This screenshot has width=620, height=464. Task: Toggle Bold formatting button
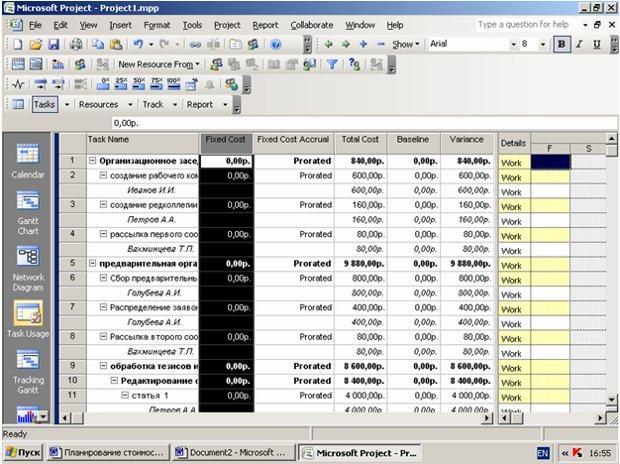(561, 44)
